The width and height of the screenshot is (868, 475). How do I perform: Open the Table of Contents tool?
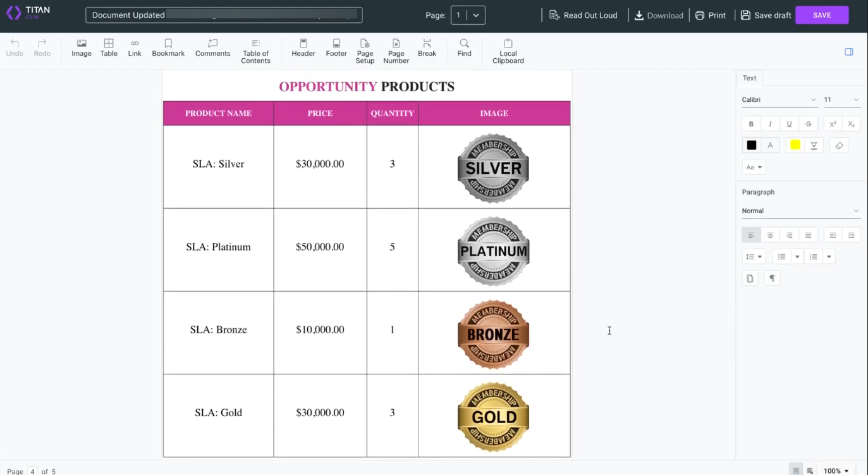[x=255, y=49]
